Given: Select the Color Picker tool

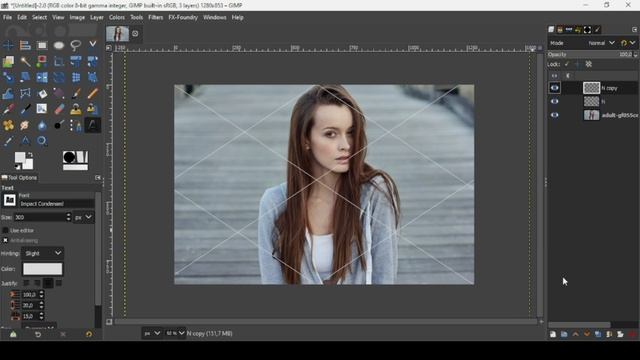Looking at the screenshot, I should click(x=8, y=141).
